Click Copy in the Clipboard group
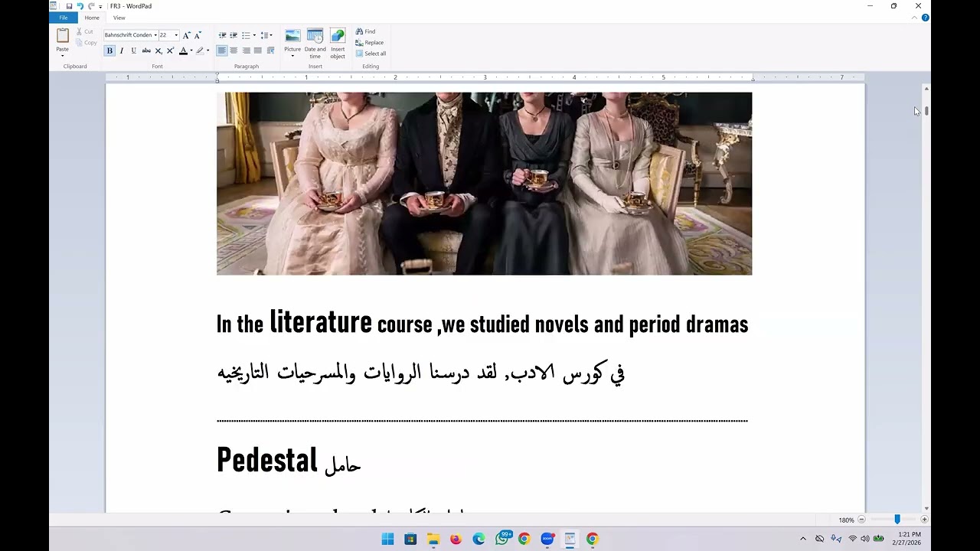 (87, 43)
